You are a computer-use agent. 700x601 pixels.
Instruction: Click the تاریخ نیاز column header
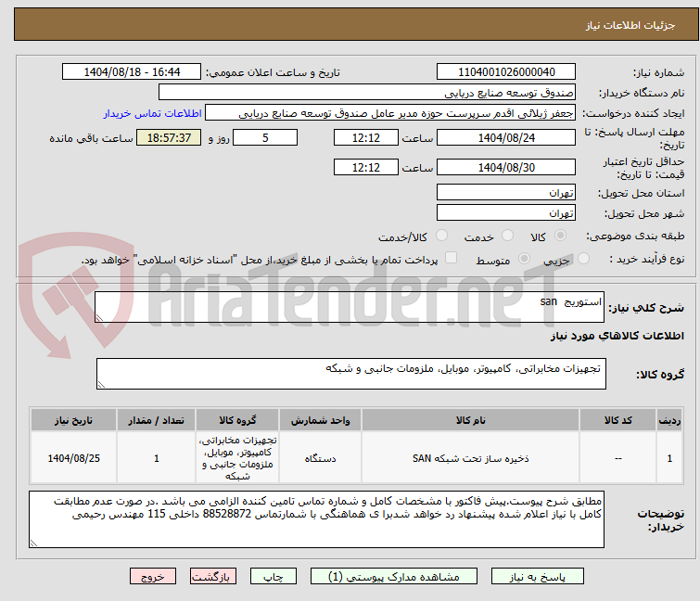click(x=73, y=420)
